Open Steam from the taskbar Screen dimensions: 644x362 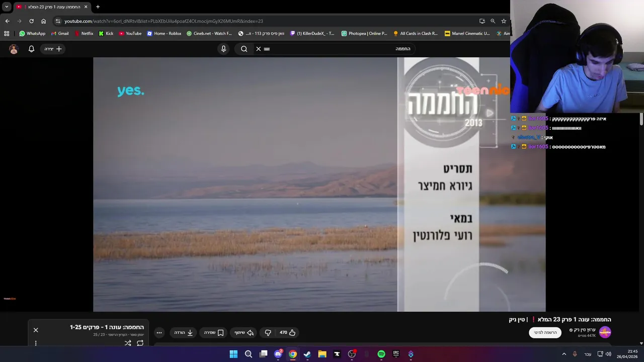click(307, 354)
